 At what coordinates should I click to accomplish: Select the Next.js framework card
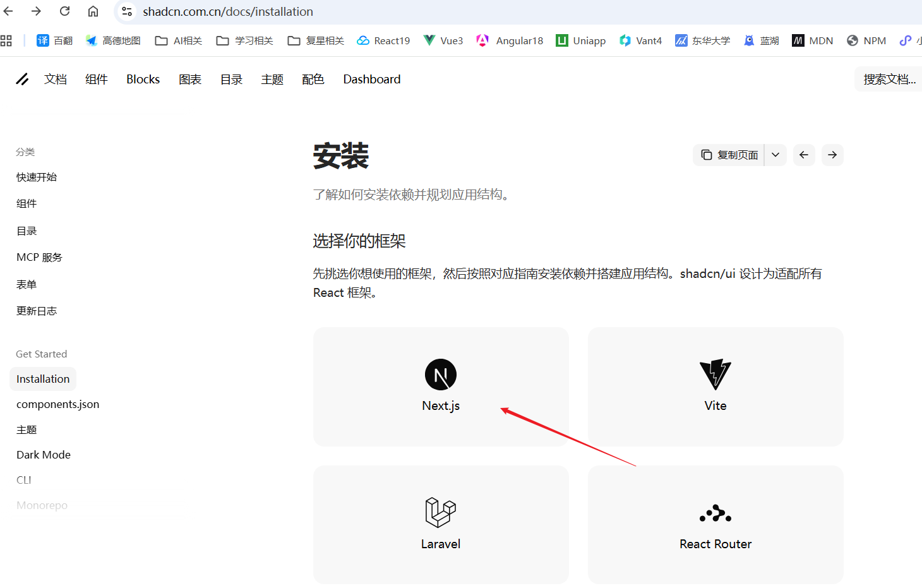pyautogui.click(x=441, y=386)
